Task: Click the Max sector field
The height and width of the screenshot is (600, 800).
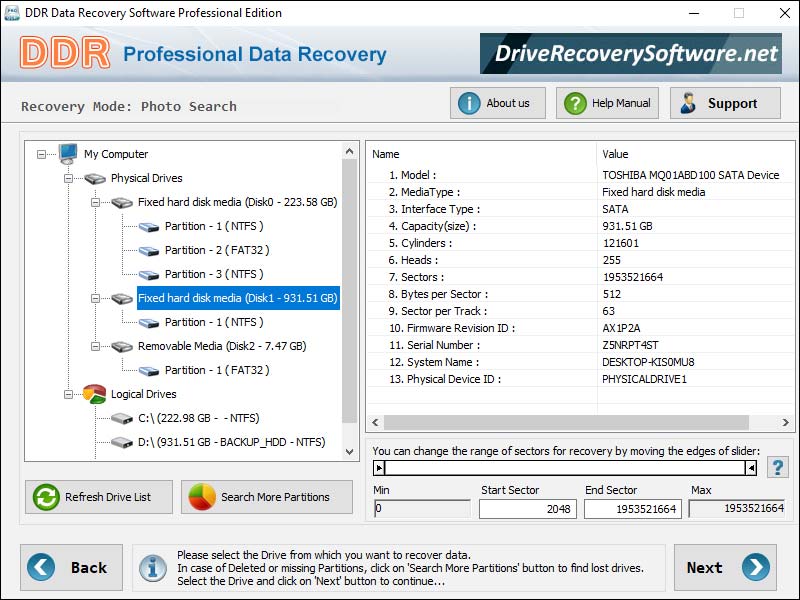Action: [x=737, y=508]
